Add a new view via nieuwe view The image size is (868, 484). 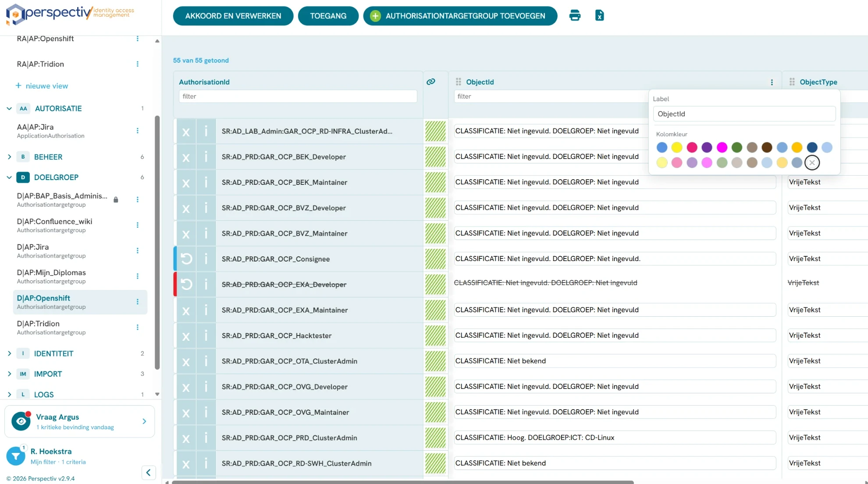click(42, 86)
